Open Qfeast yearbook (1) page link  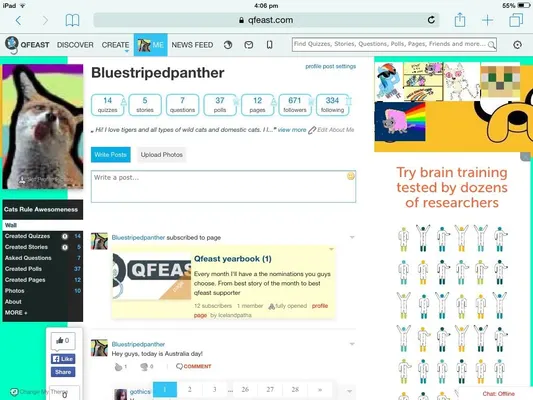click(x=233, y=259)
